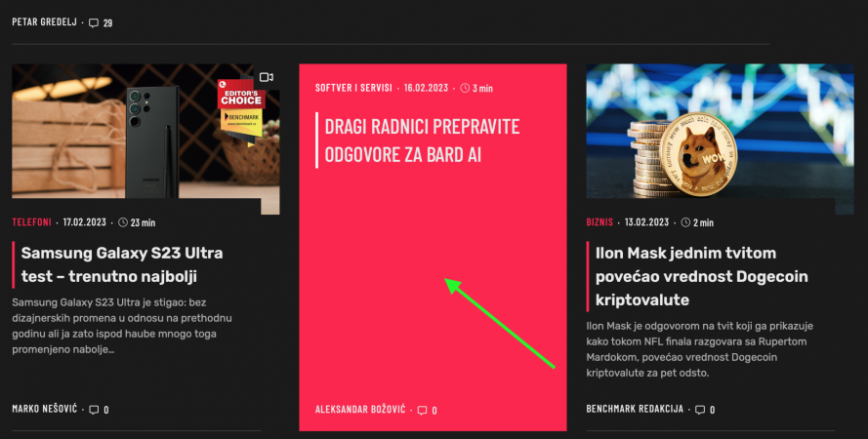Click Dogecoin excerpt starting "Ilon Mask je odgovorom"
Image resolution: width=868 pixels, height=439 pixels.
[700, 349]
